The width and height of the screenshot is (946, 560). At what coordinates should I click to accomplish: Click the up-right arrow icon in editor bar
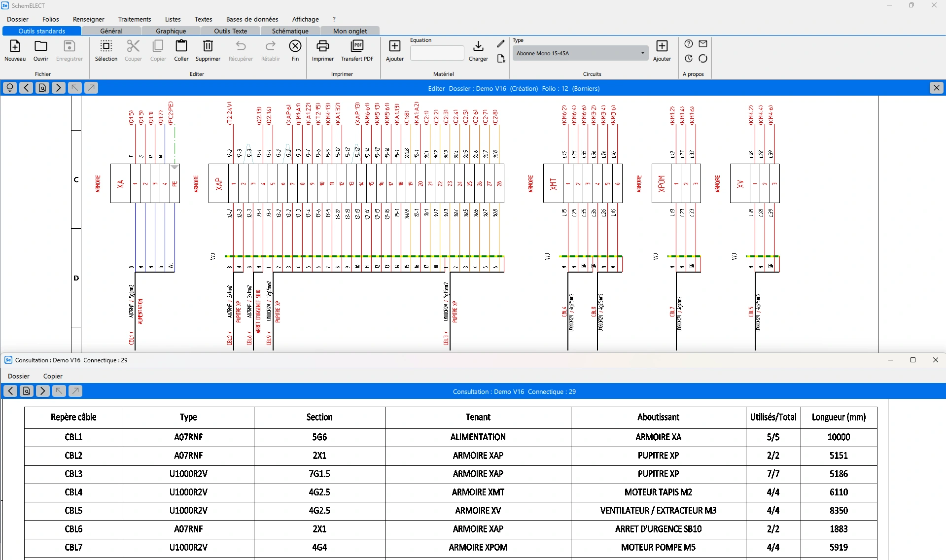[91, 88]
